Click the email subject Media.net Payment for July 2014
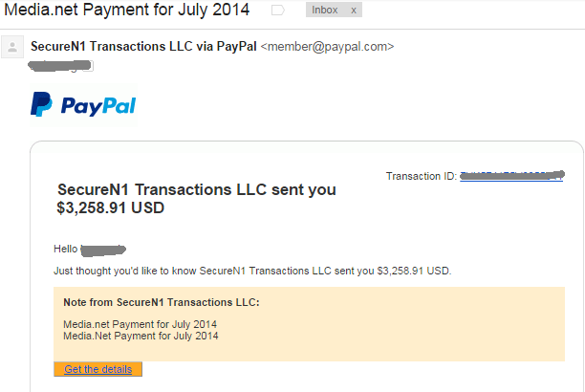 click(x=127, y=10)
